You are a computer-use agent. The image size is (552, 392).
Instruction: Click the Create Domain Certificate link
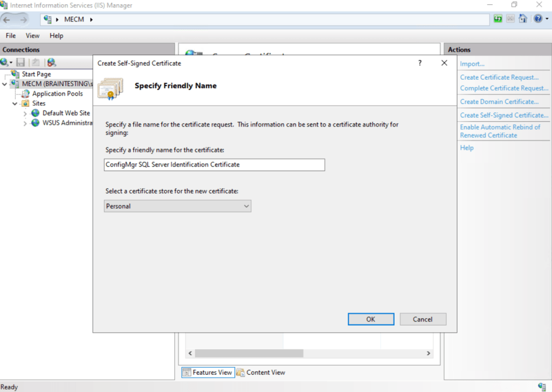499,102
